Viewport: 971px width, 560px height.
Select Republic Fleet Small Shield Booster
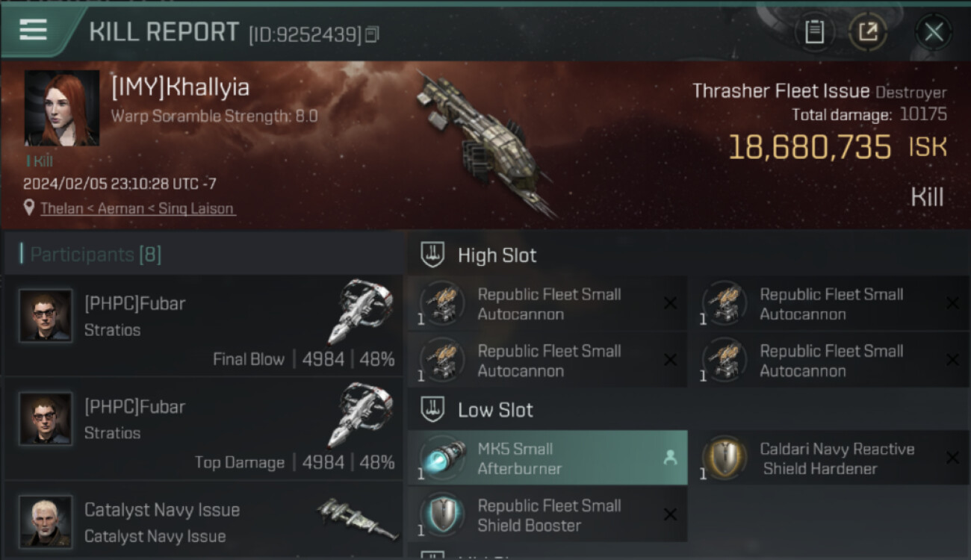click(x=547, y=515)
